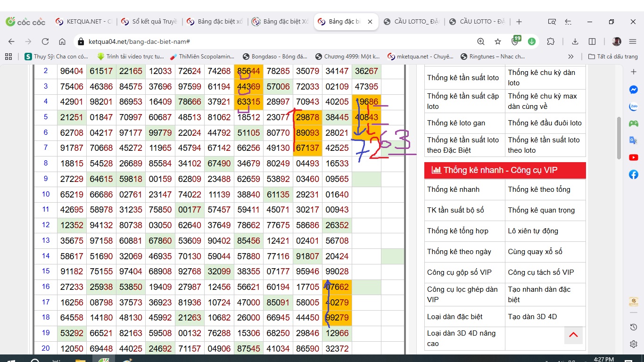Image resolution: width=644 pixels, height=362 pixels.
Task: Open Zalo from the sidebar
Action: coord(634,107)
